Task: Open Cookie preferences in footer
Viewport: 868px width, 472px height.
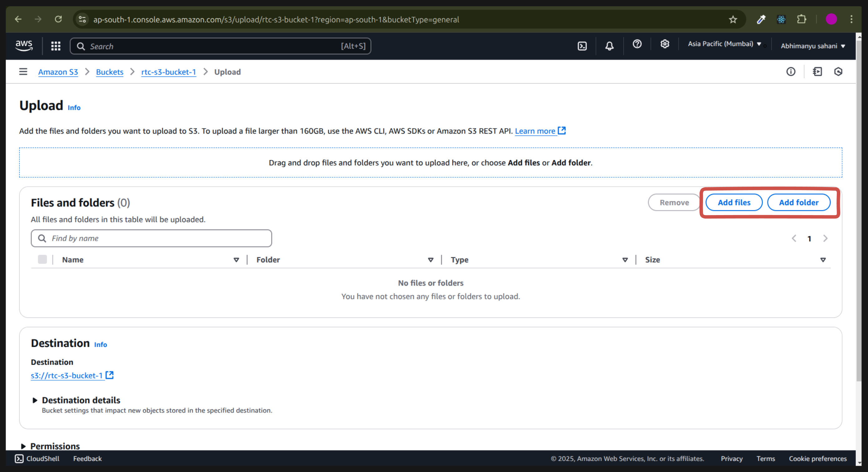Action: 817,459
